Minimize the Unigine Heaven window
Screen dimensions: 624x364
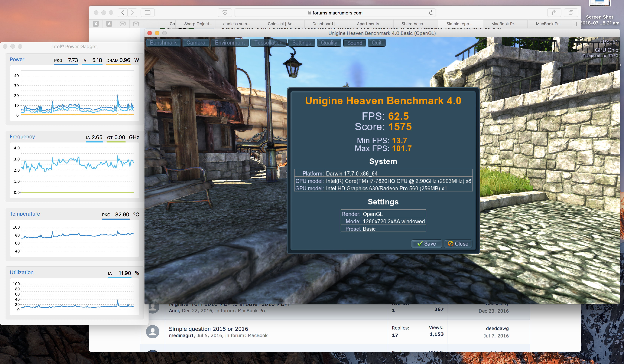pos(157,33)
